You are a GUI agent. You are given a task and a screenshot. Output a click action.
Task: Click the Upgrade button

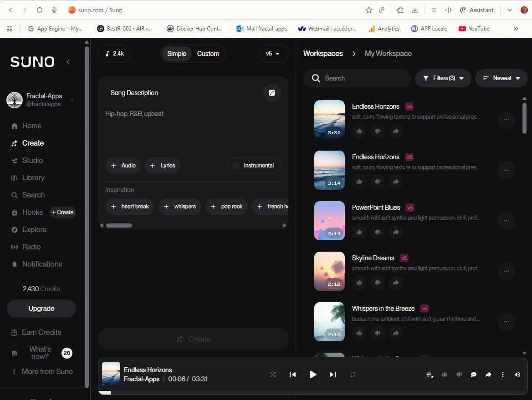41,309
